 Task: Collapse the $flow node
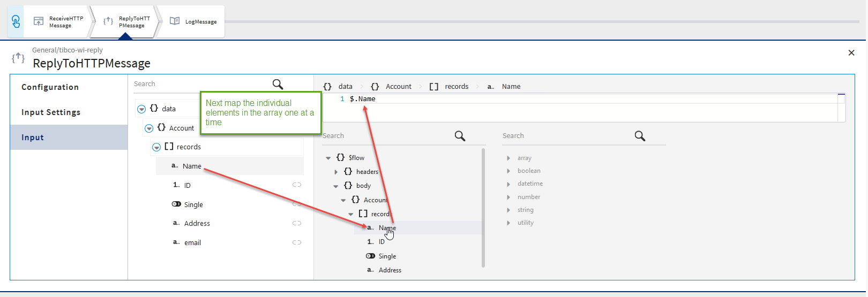(x=328, y=158)
